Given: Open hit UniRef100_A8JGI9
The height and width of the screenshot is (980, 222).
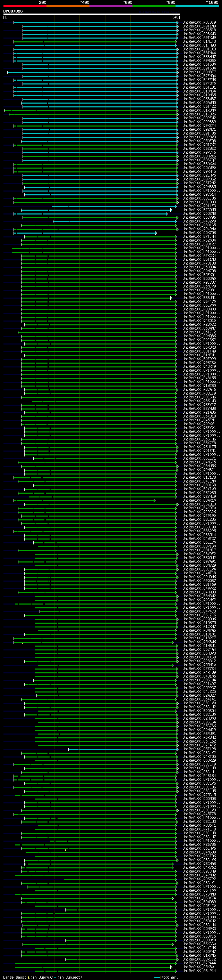Looking at the screenshot, I should tap(199, 23).
